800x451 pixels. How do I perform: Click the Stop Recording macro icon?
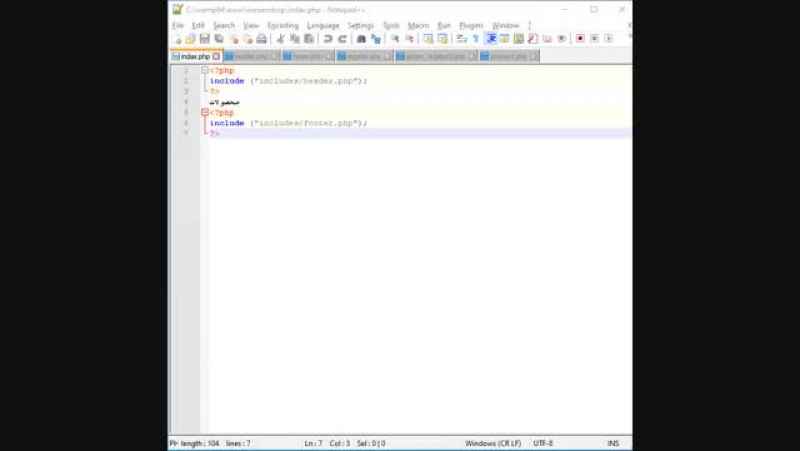tap(594, 39)
